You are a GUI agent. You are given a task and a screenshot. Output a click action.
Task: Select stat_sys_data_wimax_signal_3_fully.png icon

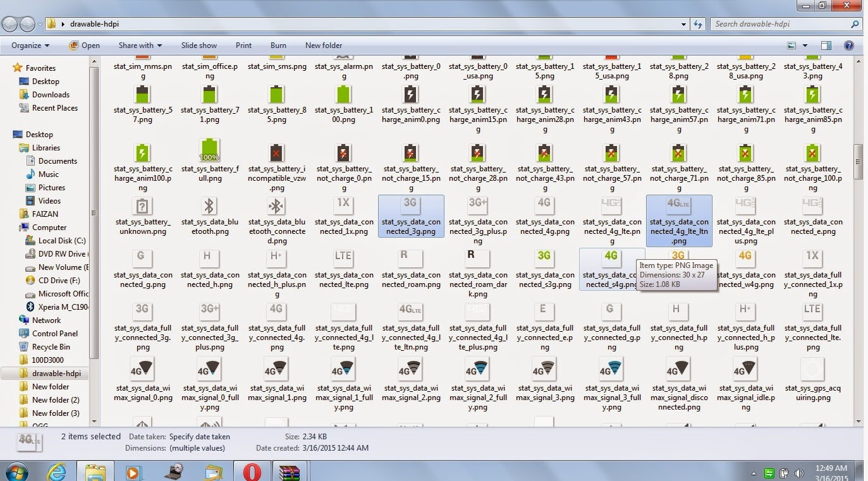611,368
